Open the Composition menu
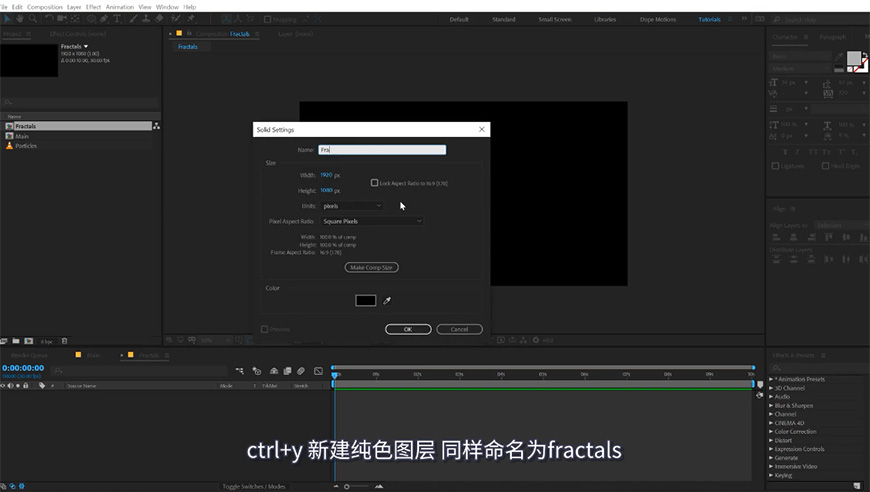Screen dimensions: 870x492 (44, 7)
